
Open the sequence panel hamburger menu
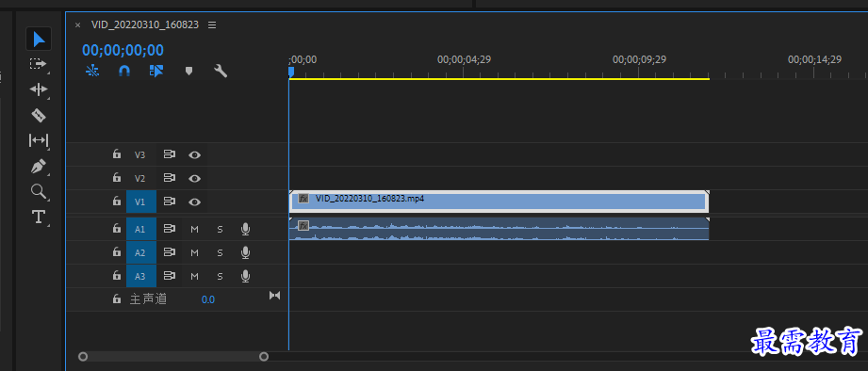212,24
